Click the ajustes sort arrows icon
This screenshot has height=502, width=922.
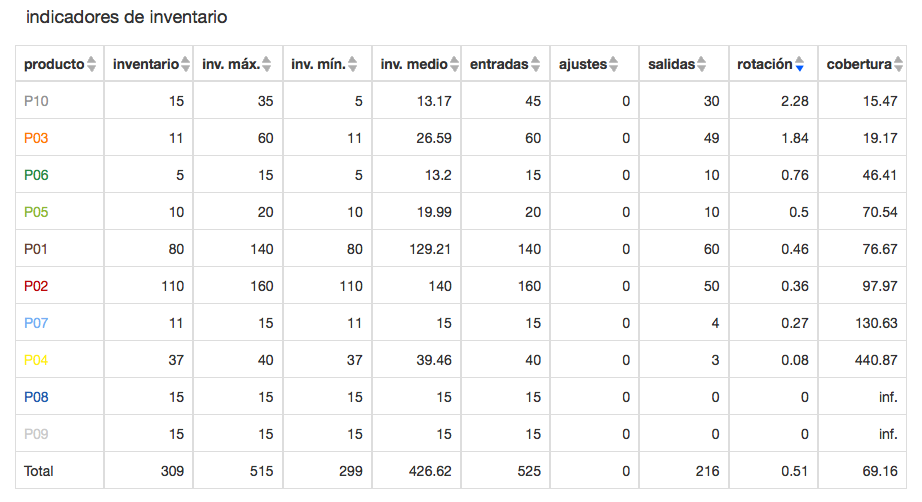[x=614, y=65]
